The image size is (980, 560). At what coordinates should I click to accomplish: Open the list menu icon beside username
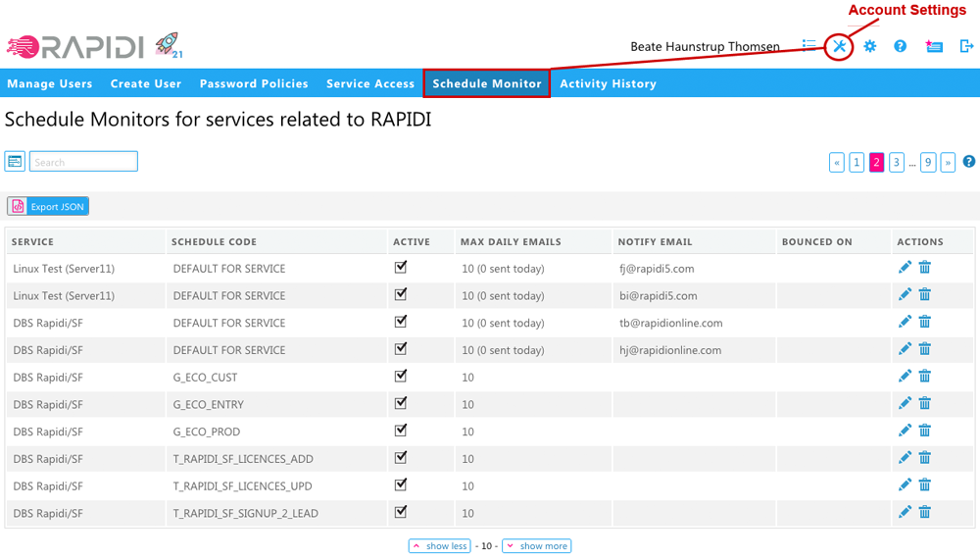pos(808,45)
